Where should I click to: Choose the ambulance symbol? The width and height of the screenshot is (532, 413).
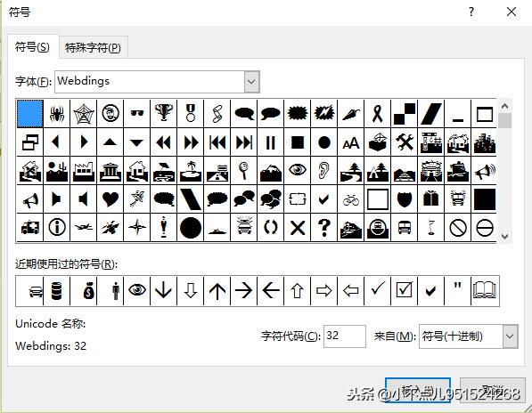(x=30, y=228)
